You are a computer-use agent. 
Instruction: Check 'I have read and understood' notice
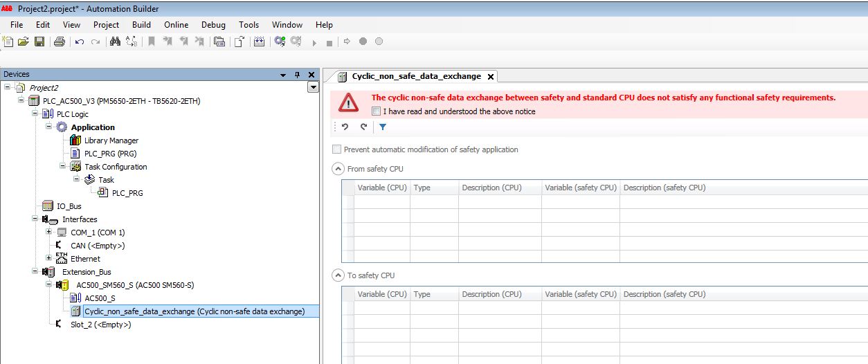point(376,111)
